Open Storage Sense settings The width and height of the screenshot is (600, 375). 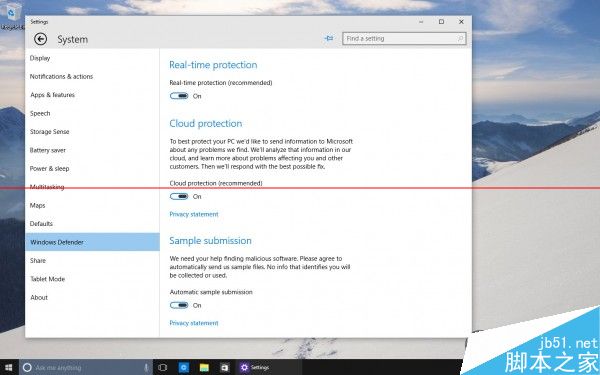tap(92, 132)
